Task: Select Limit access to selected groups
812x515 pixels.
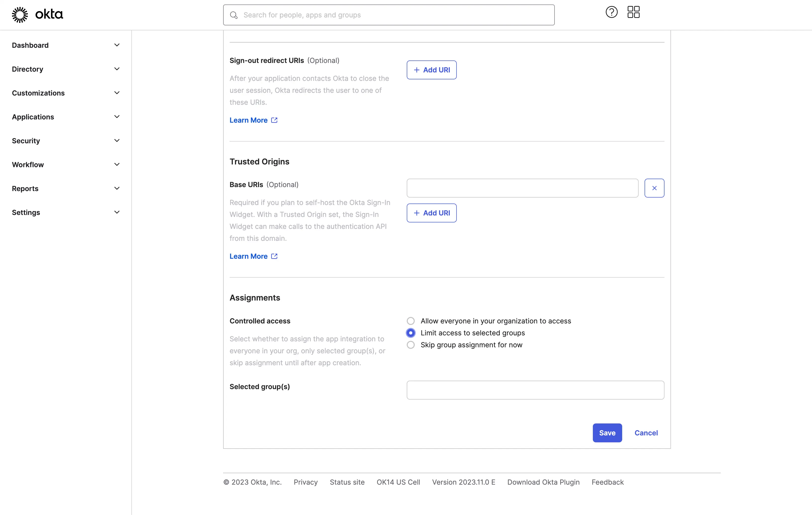Action: (411, 333)
